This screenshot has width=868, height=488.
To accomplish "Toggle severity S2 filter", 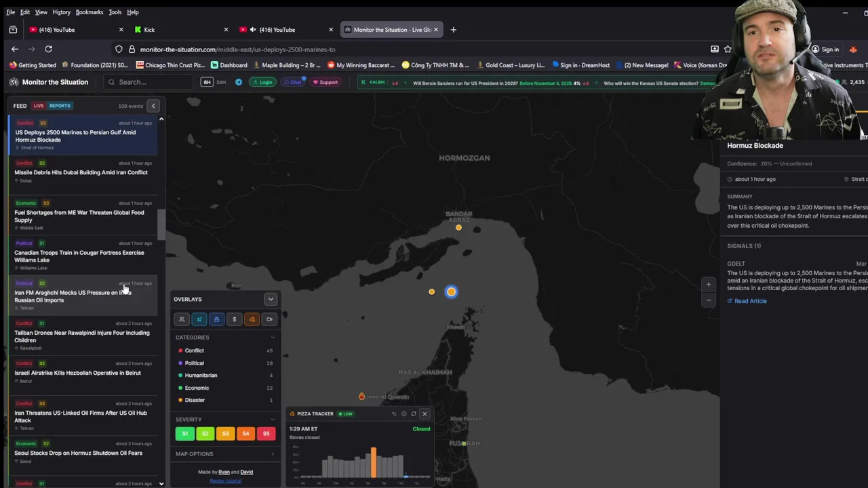I will [x=205, y=434].
